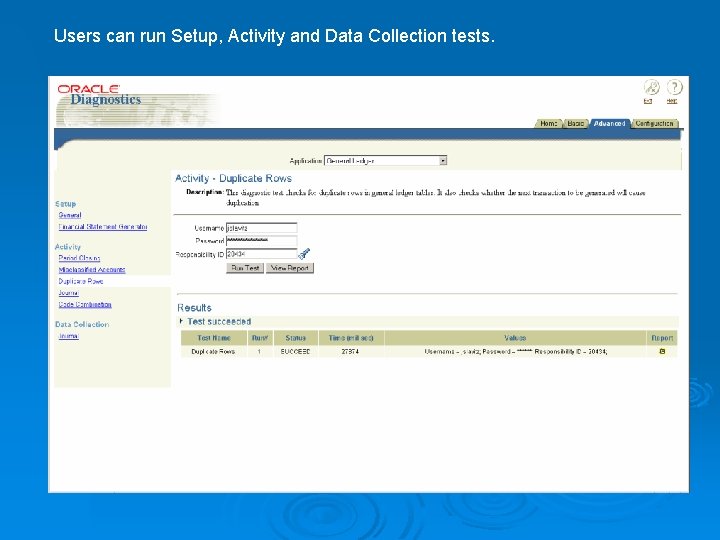Open the General setup link

point(70,215)
